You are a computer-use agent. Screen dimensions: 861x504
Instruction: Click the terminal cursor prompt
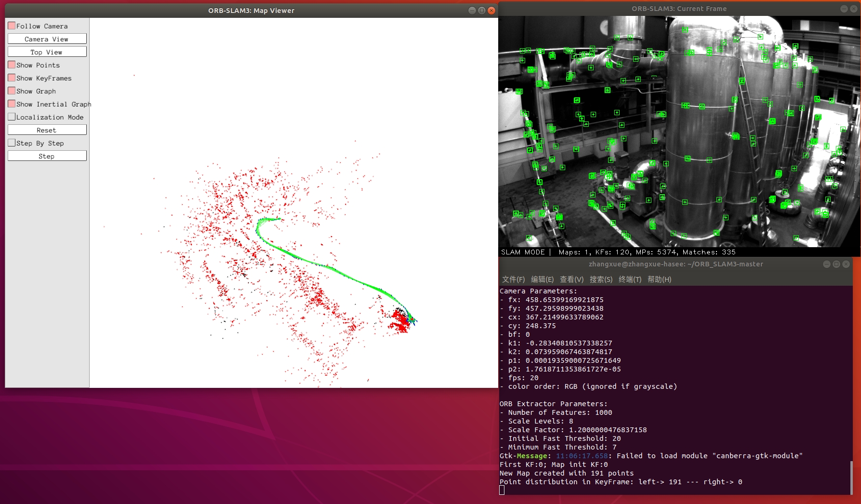(x=502, y=490)
